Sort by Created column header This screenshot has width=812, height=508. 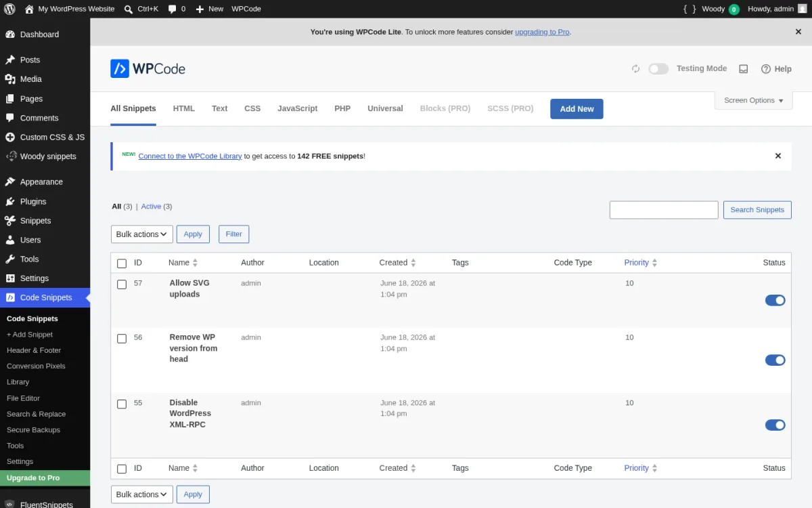pyautogui.click(x=397, y=263)
